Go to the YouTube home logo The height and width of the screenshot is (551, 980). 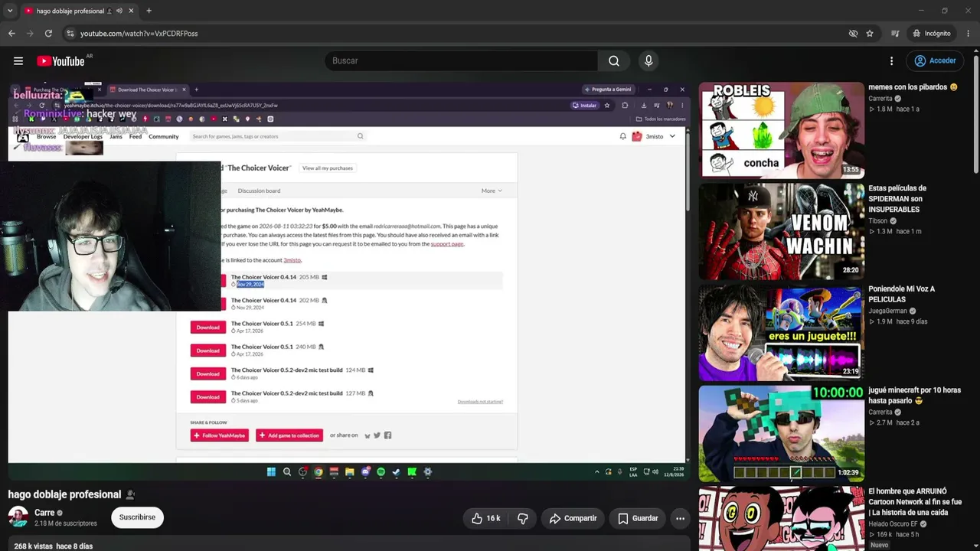point(60,61)
